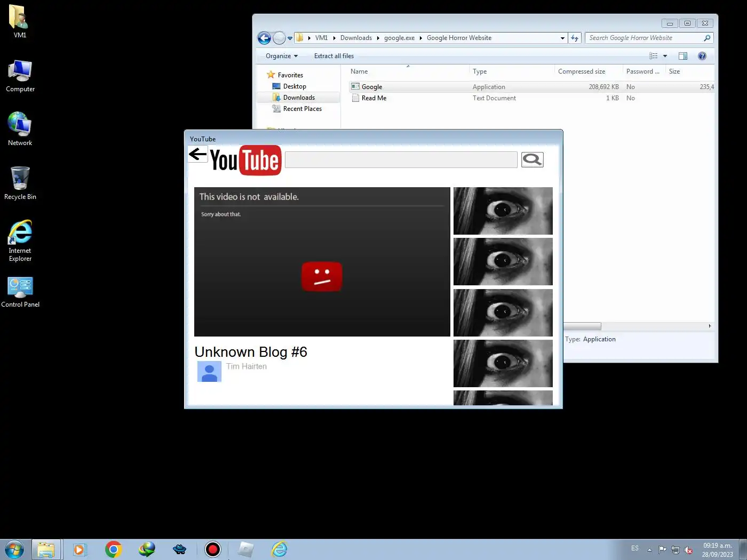
Task: Open the Tim Hairten channel name link
Action: point(247,366)
